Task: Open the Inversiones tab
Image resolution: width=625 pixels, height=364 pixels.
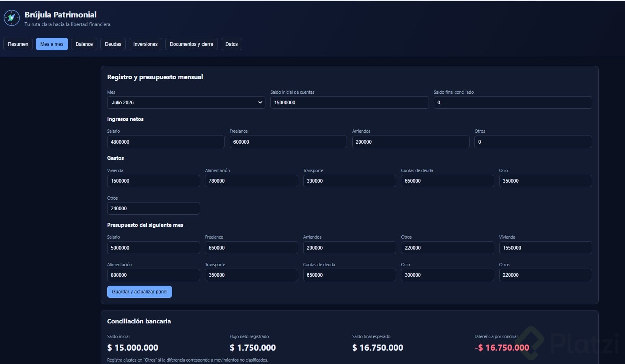Action: [145, 44]
